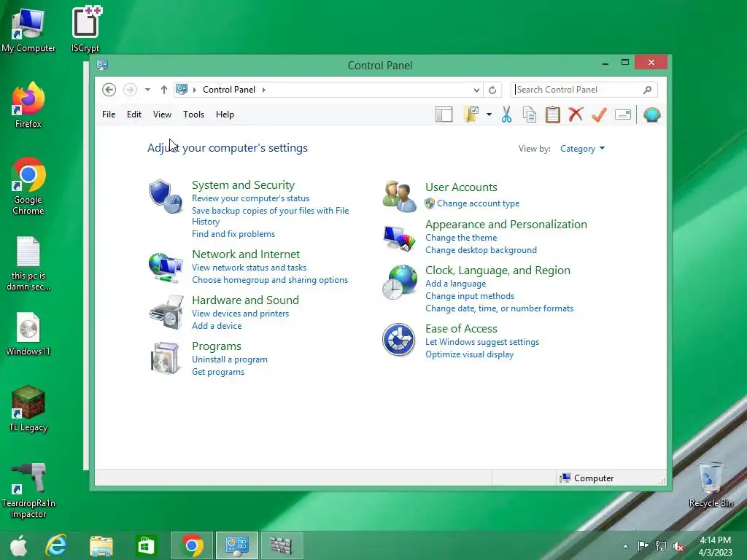Click the Network and Internet globe icon
The image size is (747, 560).
(x=166, y=268)
